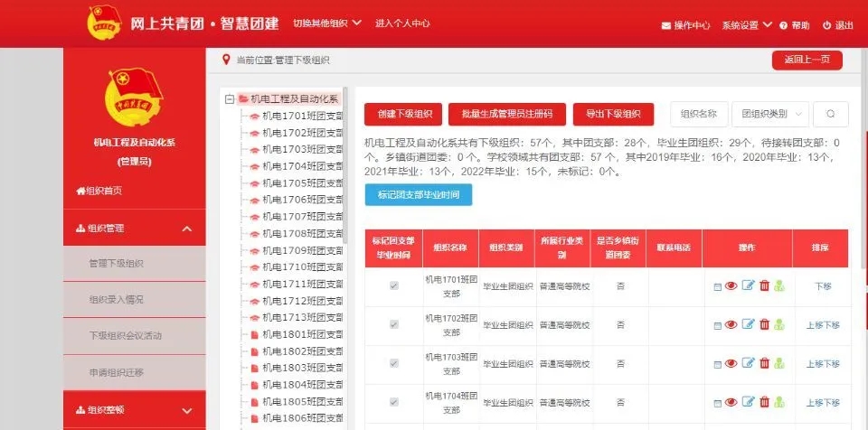
Task: Click the edit icon for 机电1702班团支部
Action: pos(748,325)
